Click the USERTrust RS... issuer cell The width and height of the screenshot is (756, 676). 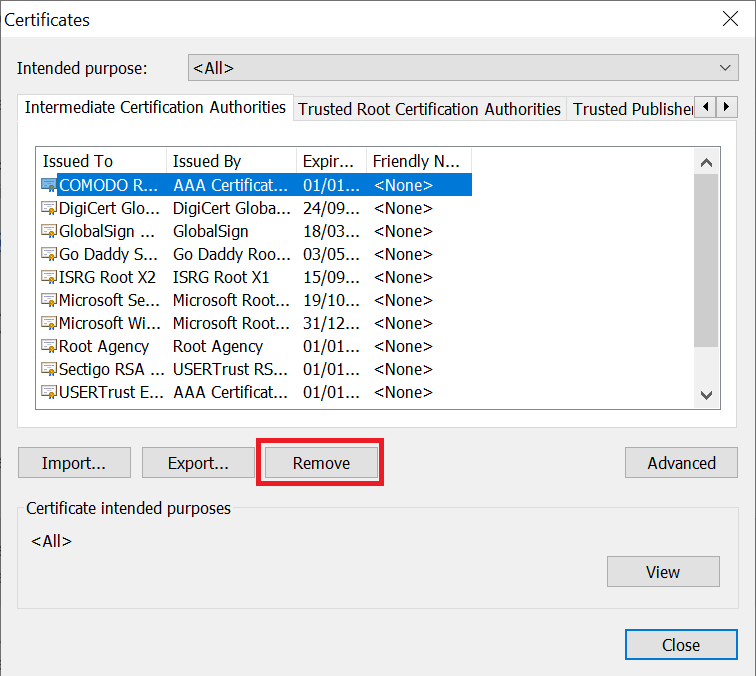click(x=230, y=369)
